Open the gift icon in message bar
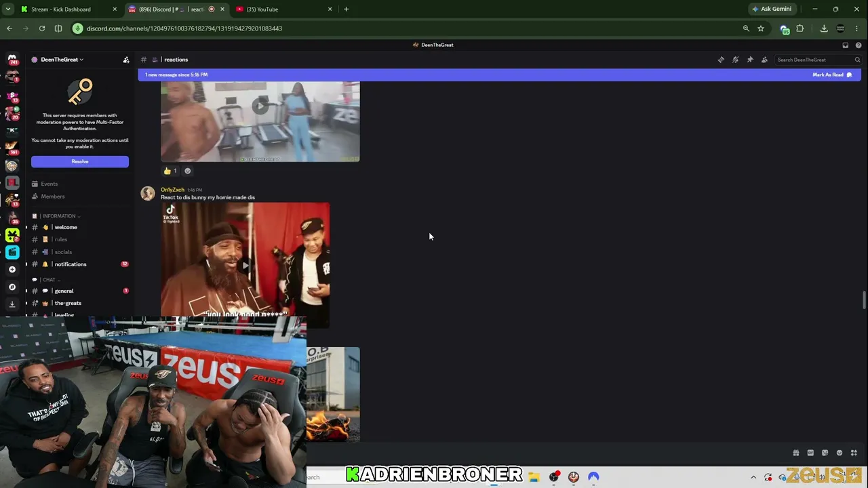Screen dimensions: 868x488 point(796,453)
